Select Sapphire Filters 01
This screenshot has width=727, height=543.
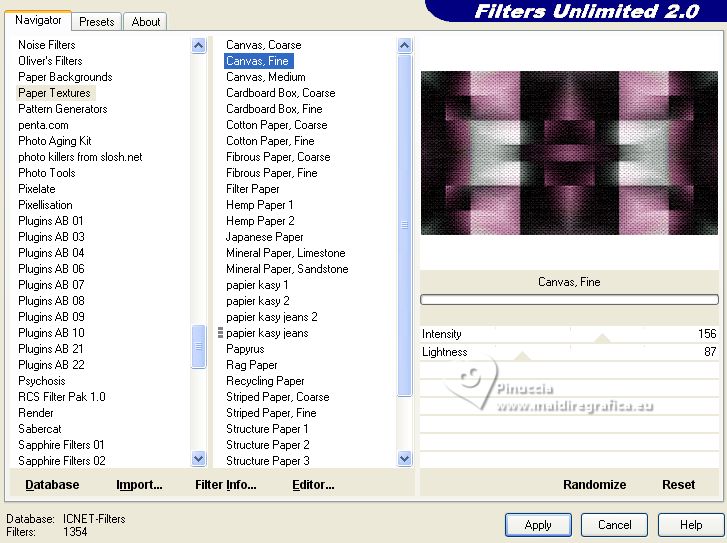coord(61,445)
